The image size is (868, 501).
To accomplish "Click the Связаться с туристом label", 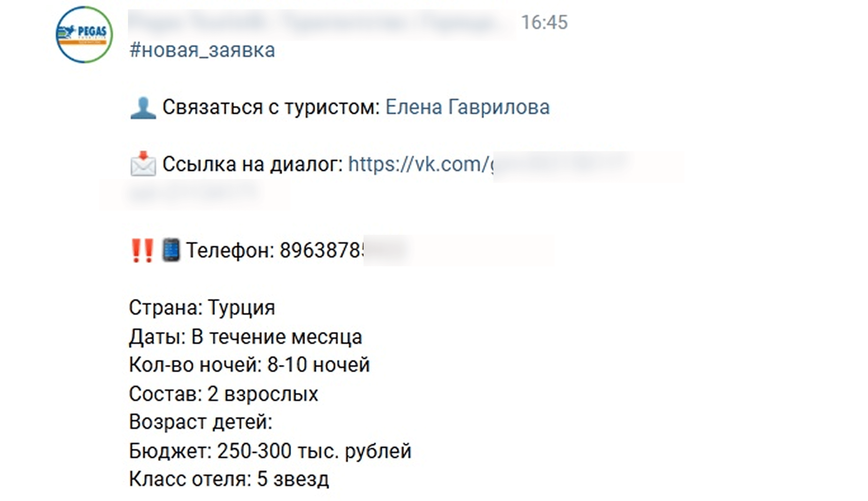I will click(271, 107).
